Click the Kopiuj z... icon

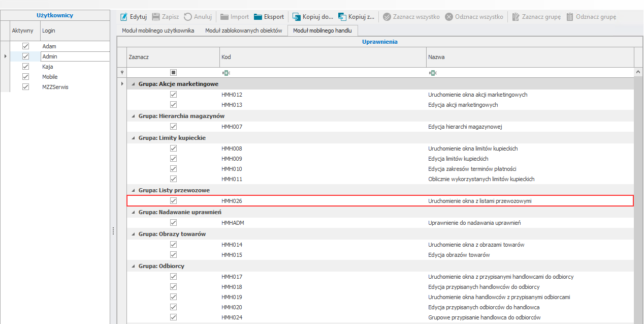342,17
